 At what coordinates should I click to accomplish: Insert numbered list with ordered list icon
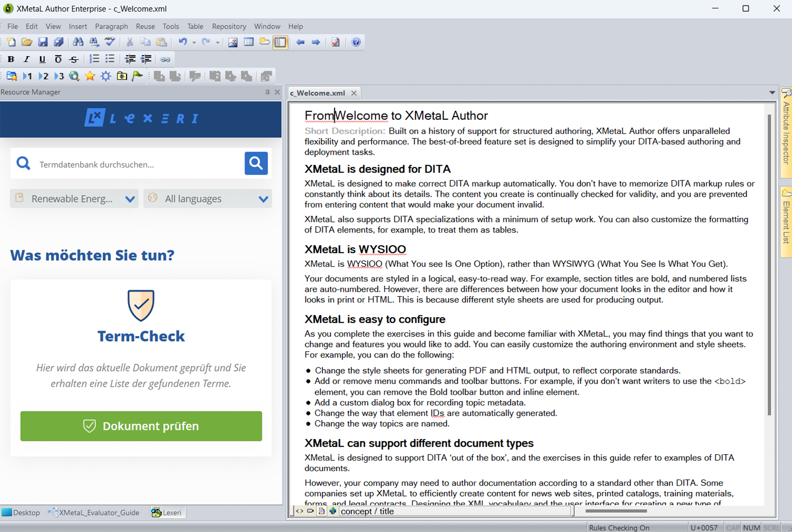point(94,59)
